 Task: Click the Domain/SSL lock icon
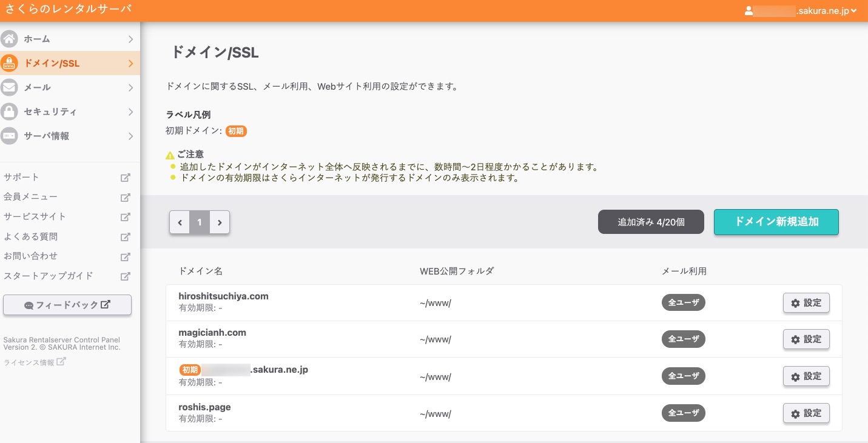click(x=9, y=64)
